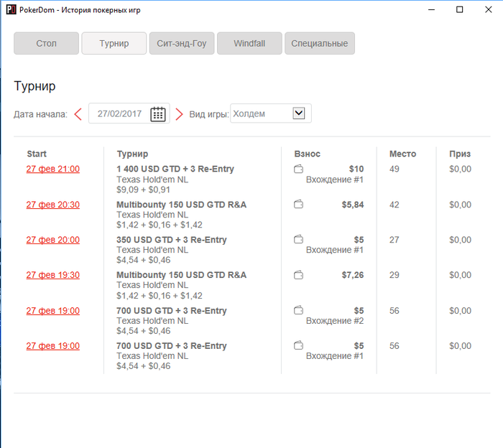Click the Приз column header

pos(460,154)
